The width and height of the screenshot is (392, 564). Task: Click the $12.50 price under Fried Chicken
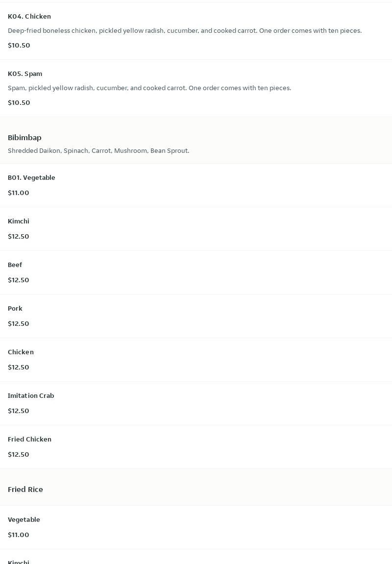(19, 454)
